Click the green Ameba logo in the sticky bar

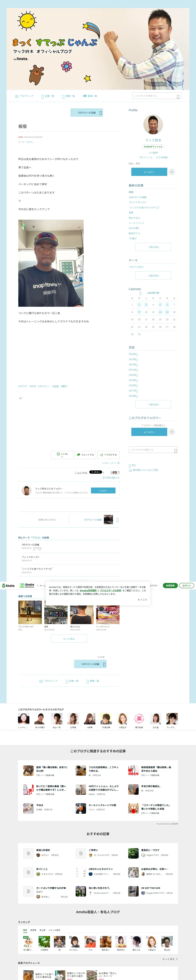tap(8, 586)
